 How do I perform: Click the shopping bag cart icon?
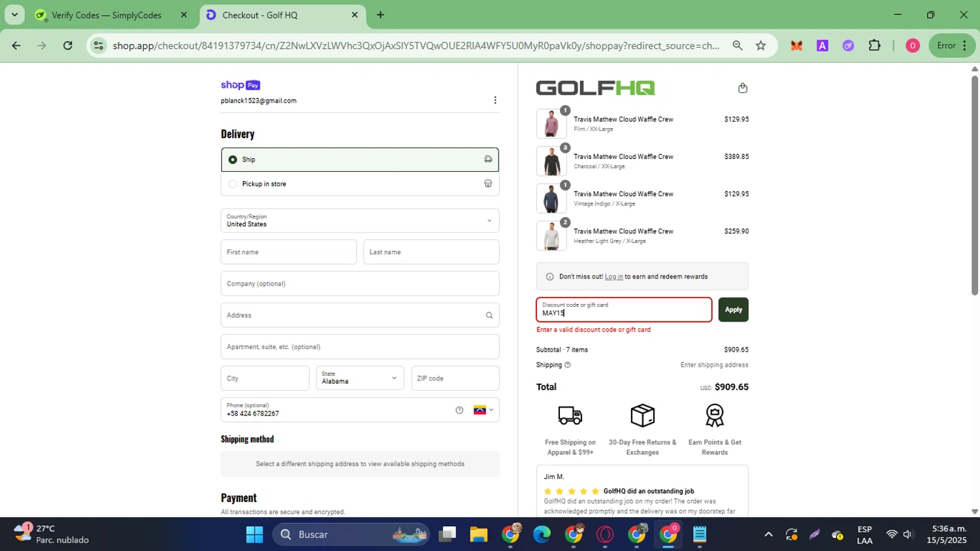(742, 88)
